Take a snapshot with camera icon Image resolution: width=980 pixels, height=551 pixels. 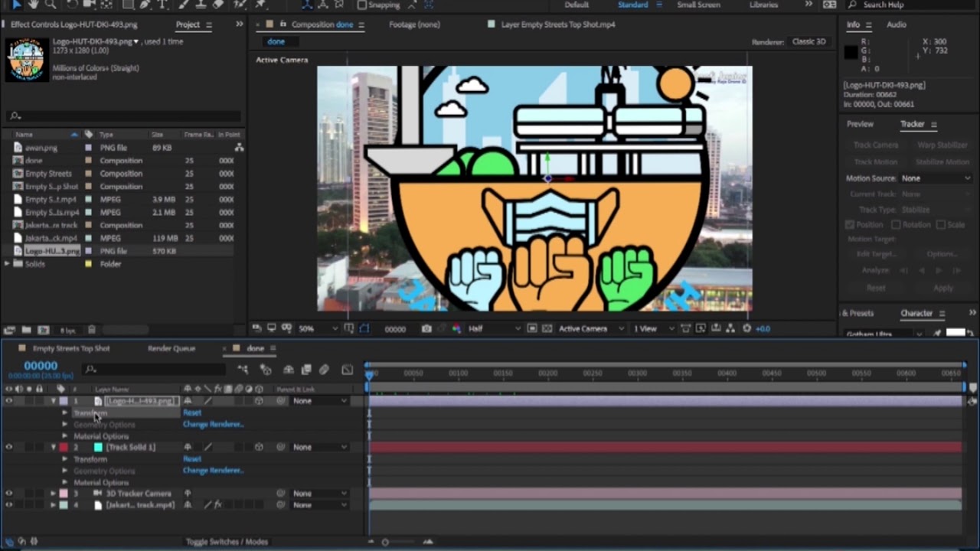point(426,328)
